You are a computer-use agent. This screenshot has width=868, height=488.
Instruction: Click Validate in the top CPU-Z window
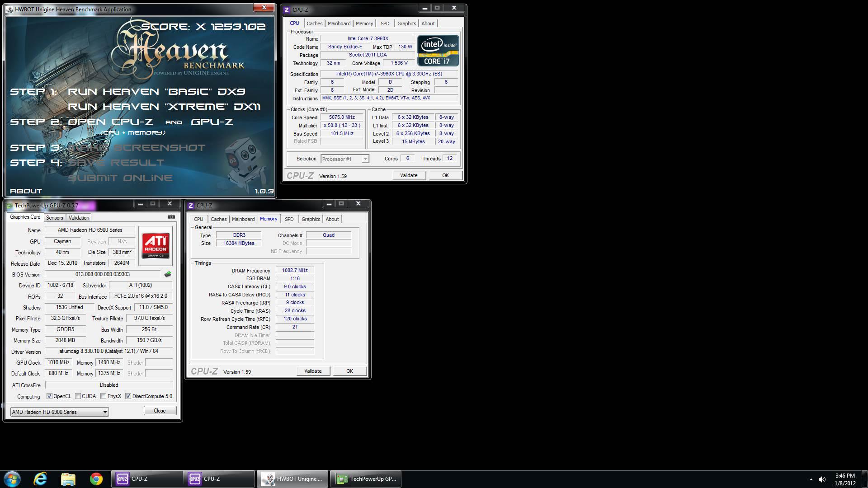pyautogui.click(x=409, y=175)
